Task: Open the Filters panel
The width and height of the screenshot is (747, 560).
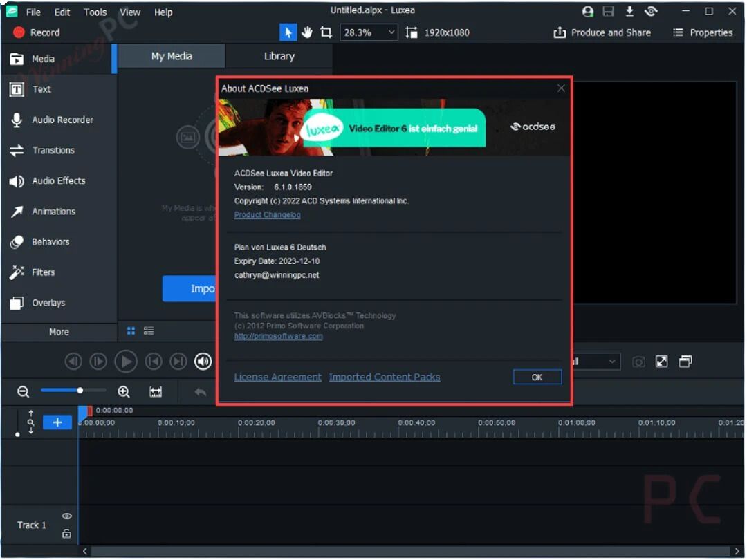Action: 57,272
